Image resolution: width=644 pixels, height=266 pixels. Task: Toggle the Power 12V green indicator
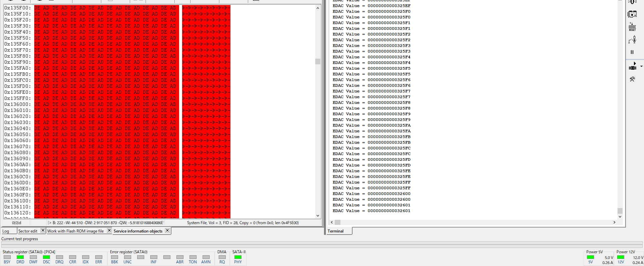click(621, 257)
